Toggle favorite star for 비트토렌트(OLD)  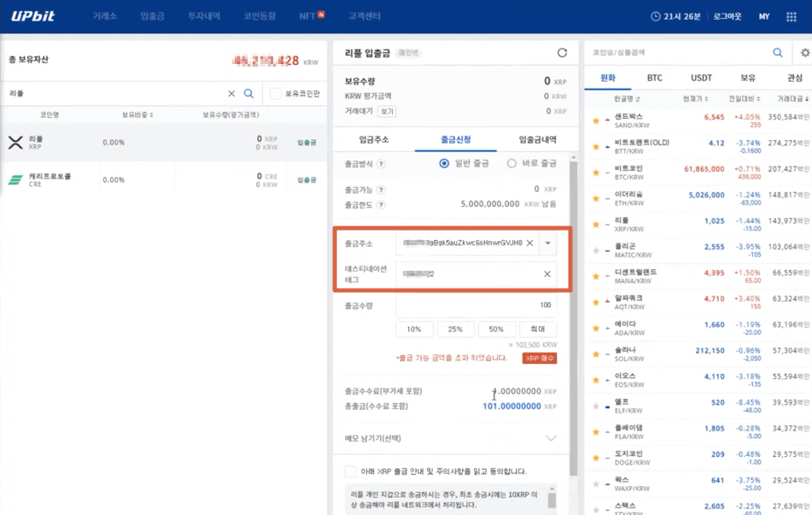tap(596, 147)
